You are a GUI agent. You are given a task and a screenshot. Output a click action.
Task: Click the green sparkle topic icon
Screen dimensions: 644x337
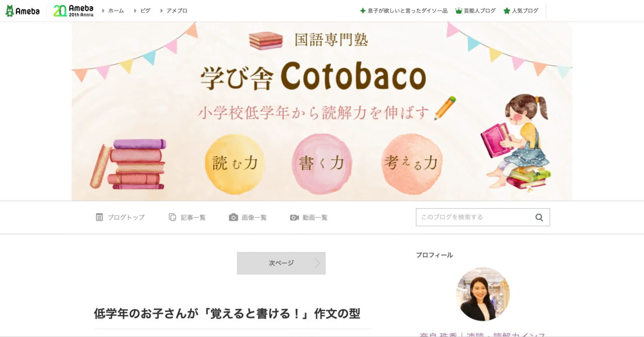click(363, 11)
